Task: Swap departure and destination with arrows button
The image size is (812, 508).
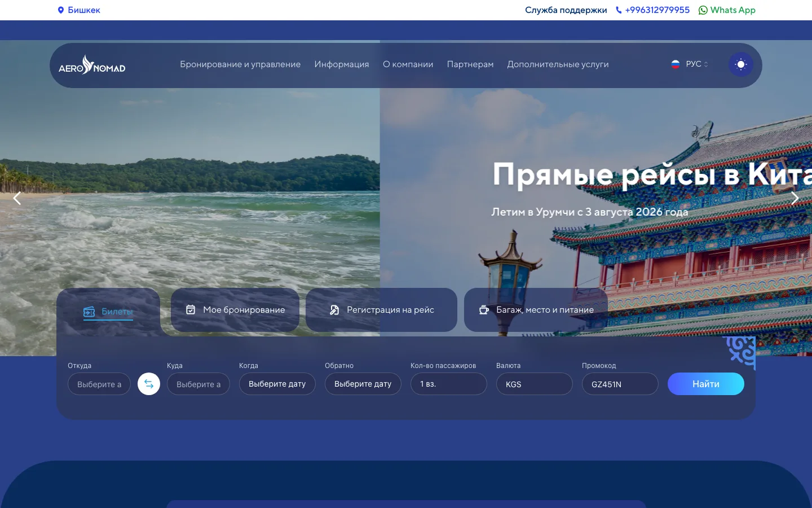Action: pos(149,384)
